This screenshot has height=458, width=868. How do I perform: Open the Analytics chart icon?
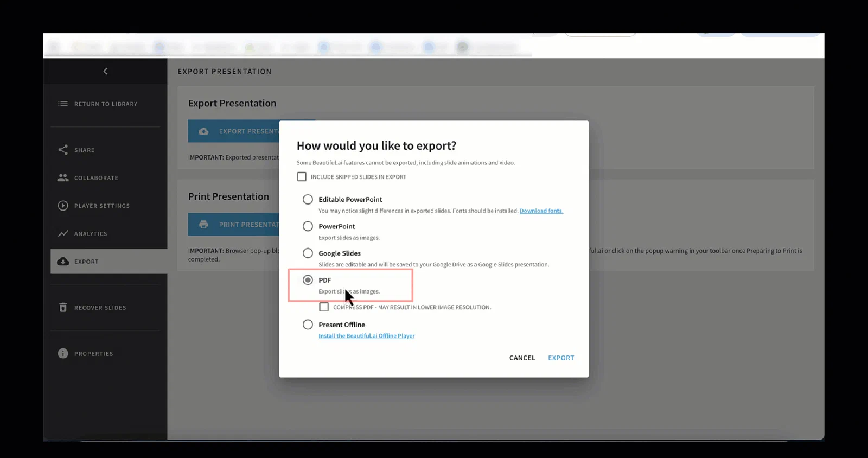pyautogui.click(x=63, y=233)
